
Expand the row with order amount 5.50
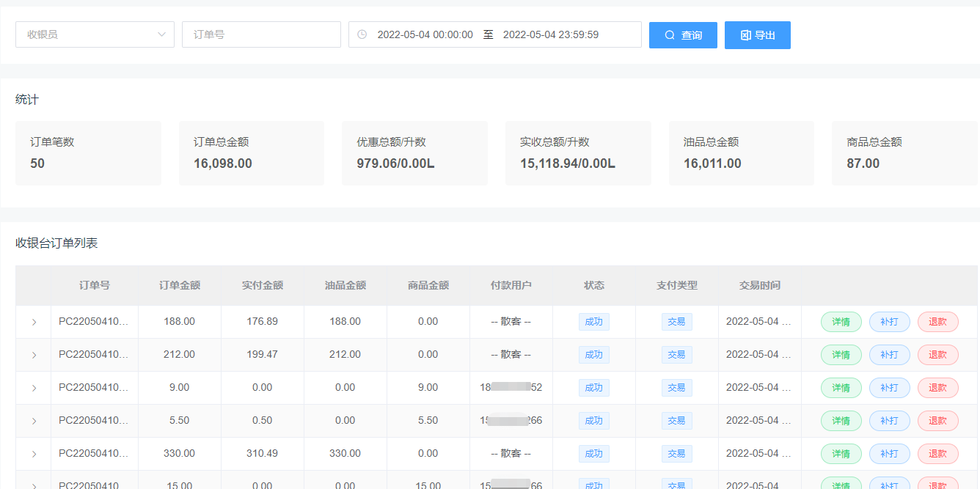click(x=34, y=421)
